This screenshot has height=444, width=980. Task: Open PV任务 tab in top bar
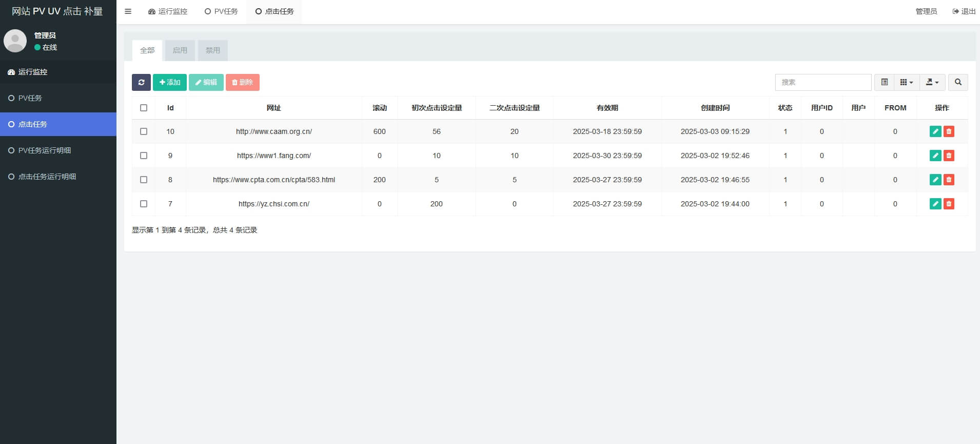click(221, 11)
